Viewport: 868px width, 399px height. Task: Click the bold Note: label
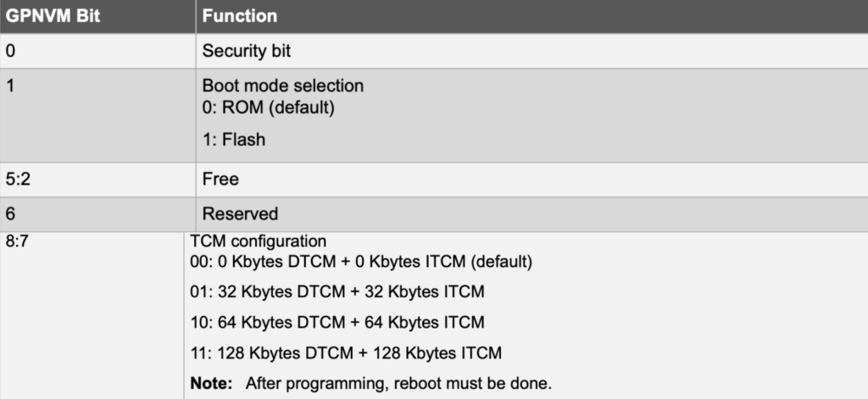tap(211, 383)
